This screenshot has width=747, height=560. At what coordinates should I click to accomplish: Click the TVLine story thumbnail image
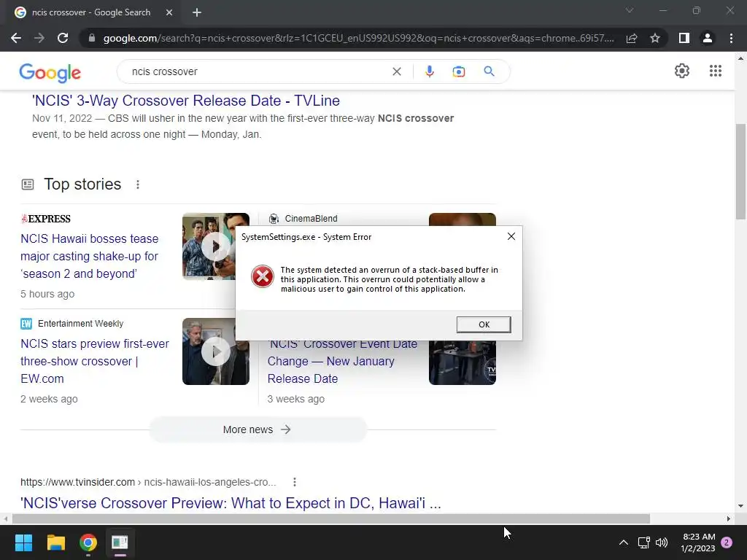click(462, 363)
